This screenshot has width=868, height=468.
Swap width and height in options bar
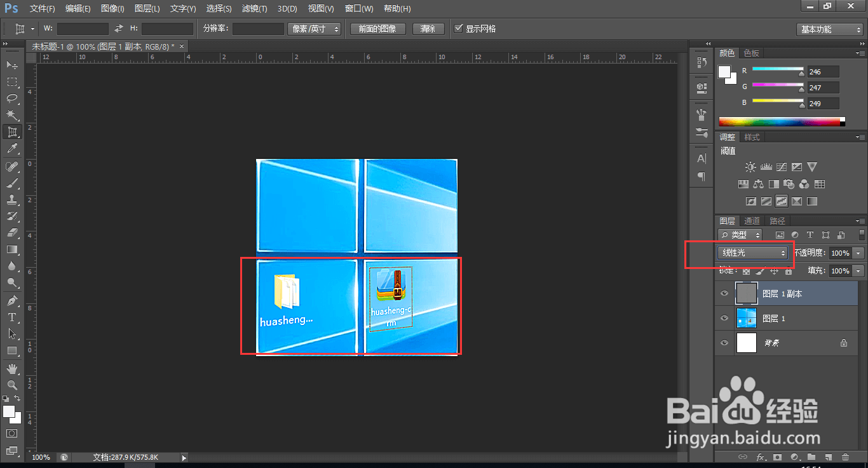tap(119, 29)
